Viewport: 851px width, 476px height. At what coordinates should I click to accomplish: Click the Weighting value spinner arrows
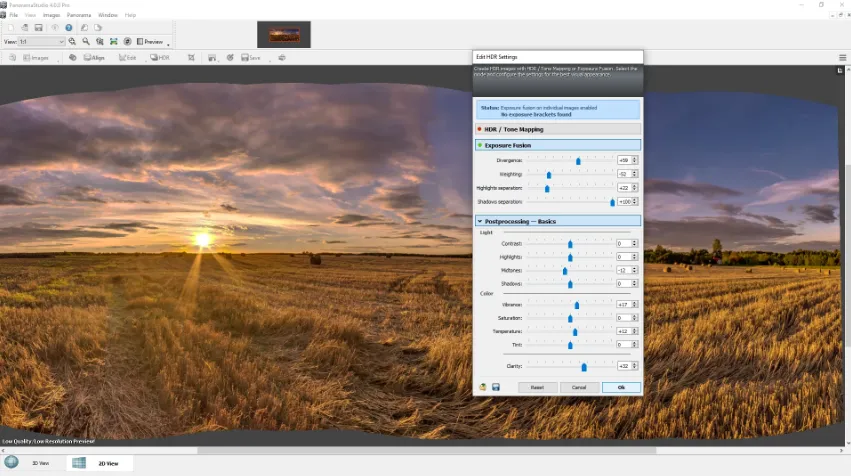click(634, 174)
